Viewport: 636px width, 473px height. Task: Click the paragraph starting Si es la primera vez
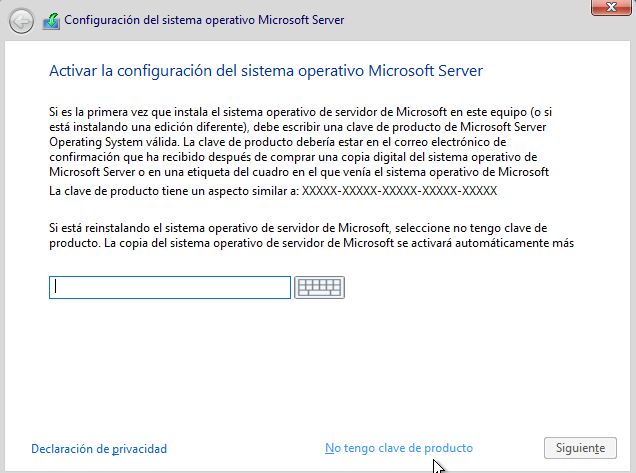(301, 142)
